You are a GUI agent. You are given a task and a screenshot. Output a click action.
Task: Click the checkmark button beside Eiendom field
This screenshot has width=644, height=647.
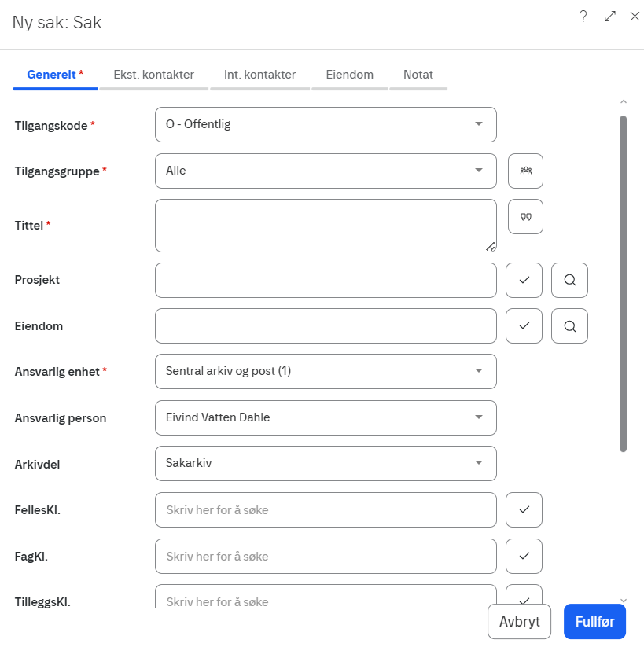point(524,325)
